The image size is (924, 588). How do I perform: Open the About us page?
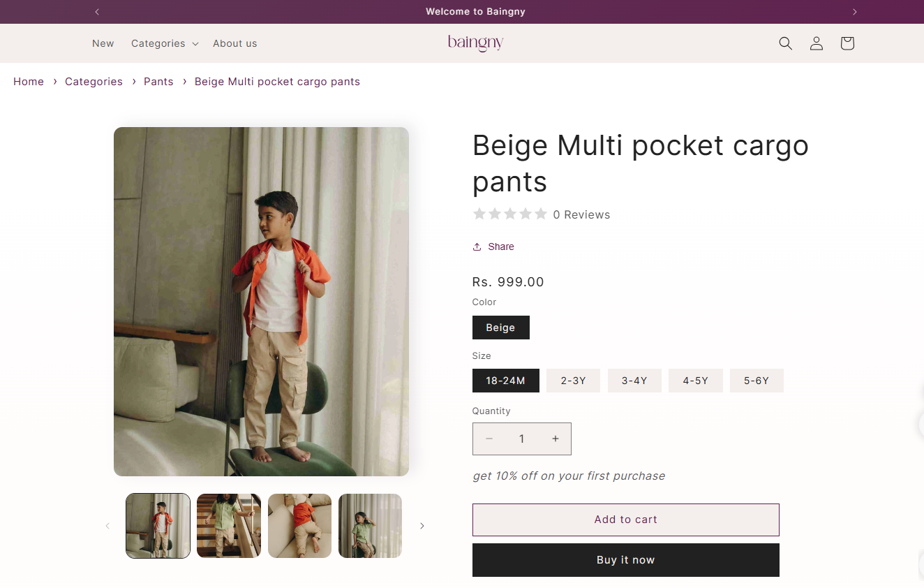pyautogui.click(x=234, y=43)
